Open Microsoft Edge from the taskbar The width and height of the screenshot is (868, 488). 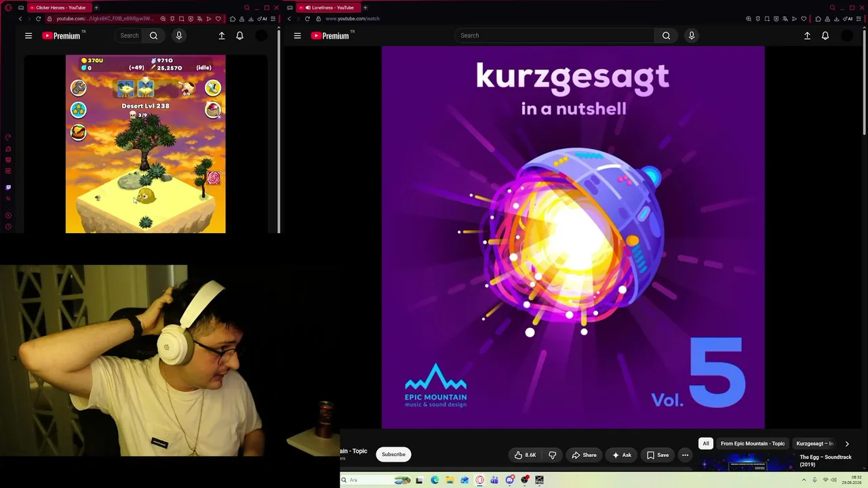point(435,480)
